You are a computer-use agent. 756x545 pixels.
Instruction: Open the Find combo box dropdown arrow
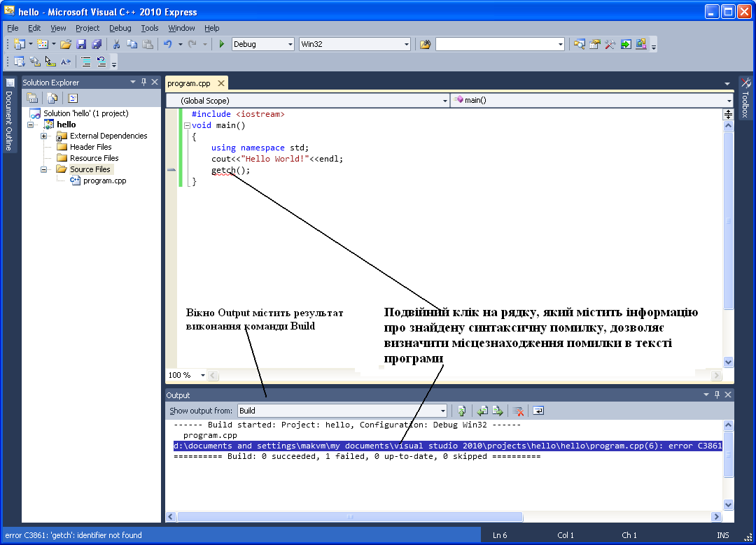point(560,44)
